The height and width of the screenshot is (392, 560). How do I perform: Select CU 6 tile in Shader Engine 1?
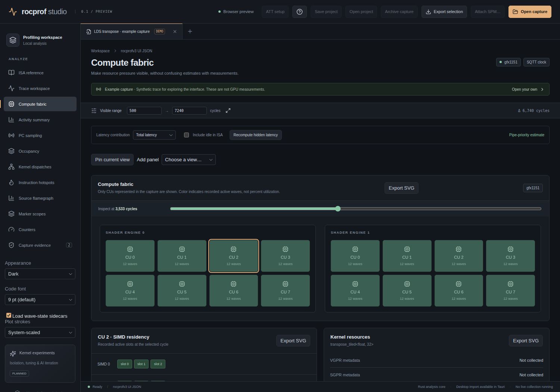459,290
